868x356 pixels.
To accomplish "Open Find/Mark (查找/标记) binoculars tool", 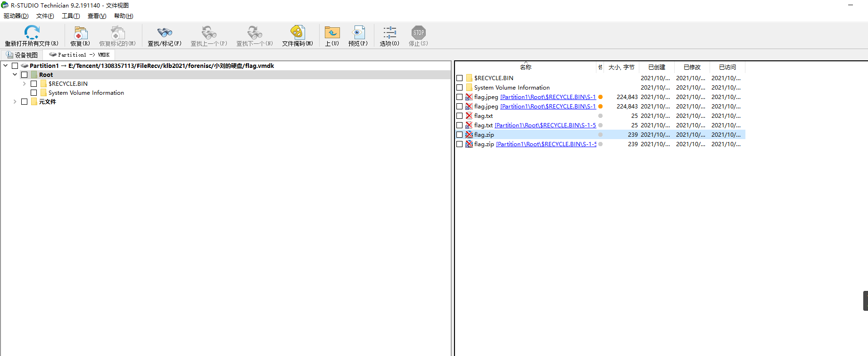I will pos(165,33).
